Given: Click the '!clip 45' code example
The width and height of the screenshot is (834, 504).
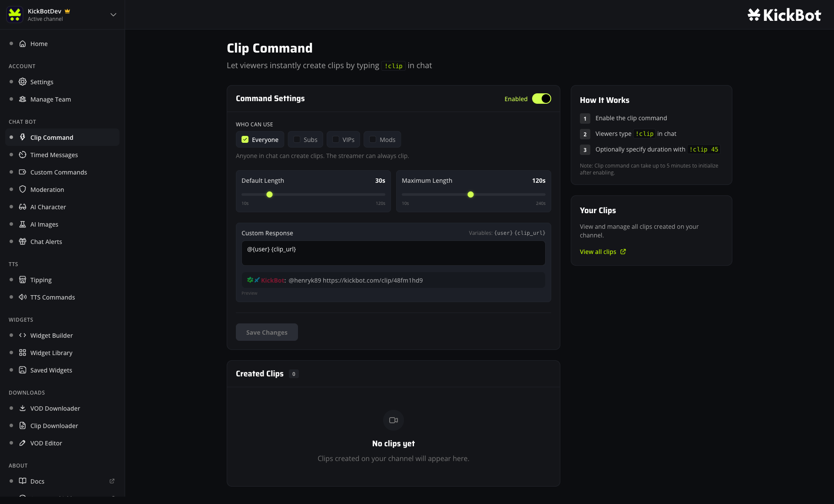Looking at the screenshot, I should tap(704, 149).
